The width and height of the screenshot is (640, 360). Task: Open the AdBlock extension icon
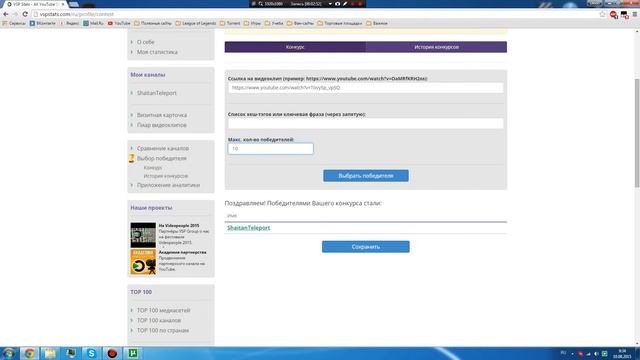[x=613, y=15]
